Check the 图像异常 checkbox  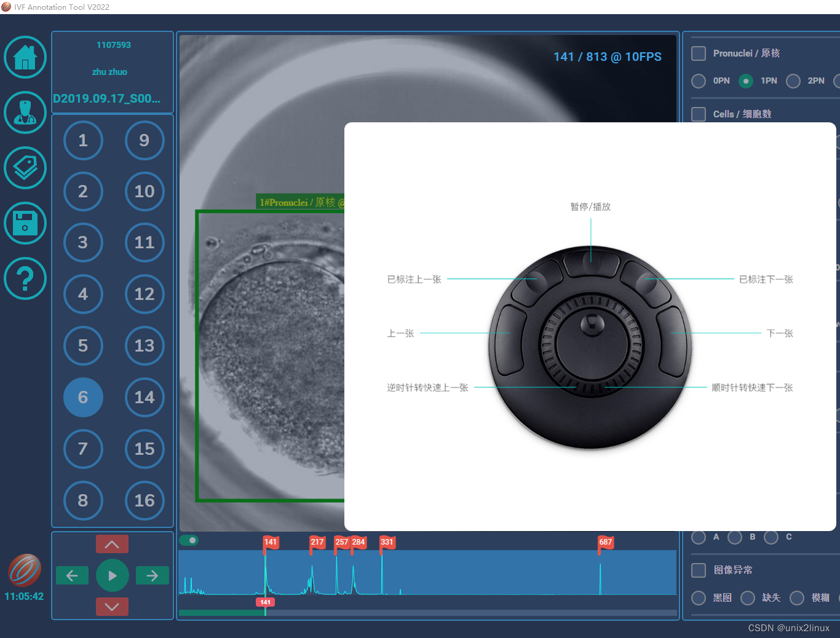699,570
